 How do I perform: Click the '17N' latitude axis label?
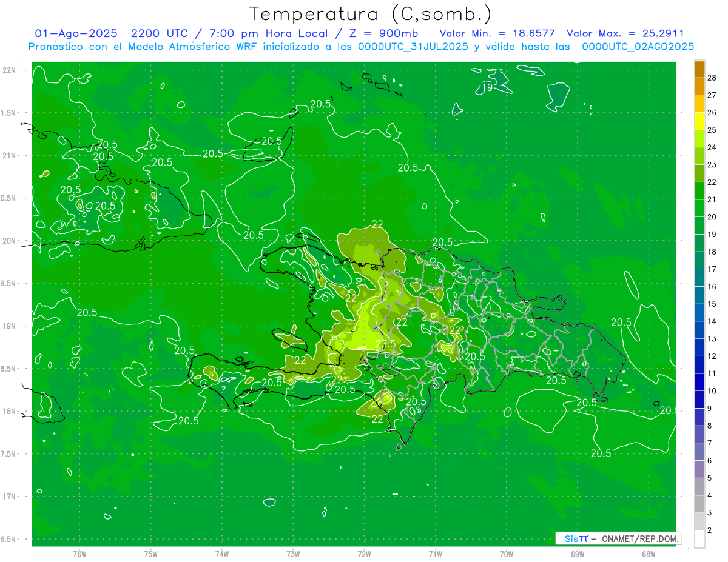click(9, 497)
